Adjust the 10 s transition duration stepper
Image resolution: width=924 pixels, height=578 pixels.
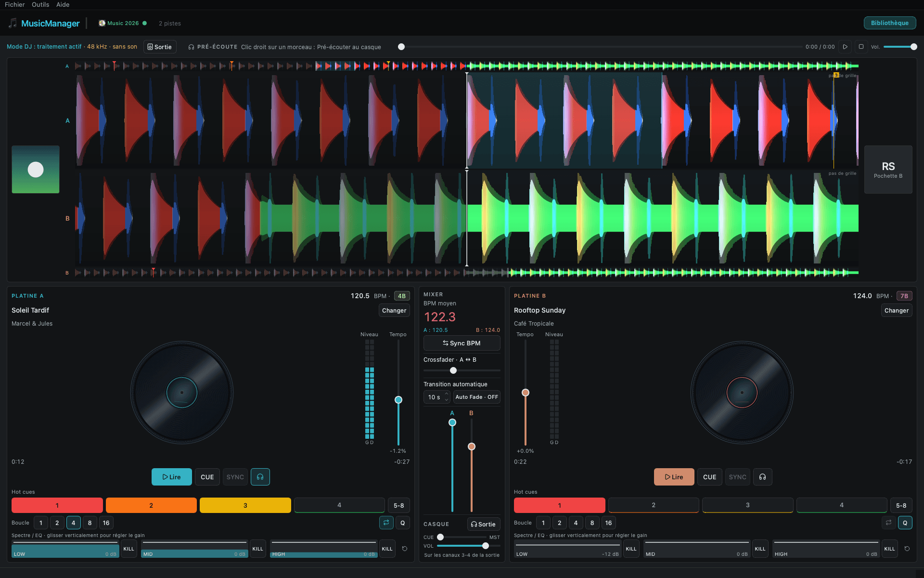point(437,397)
